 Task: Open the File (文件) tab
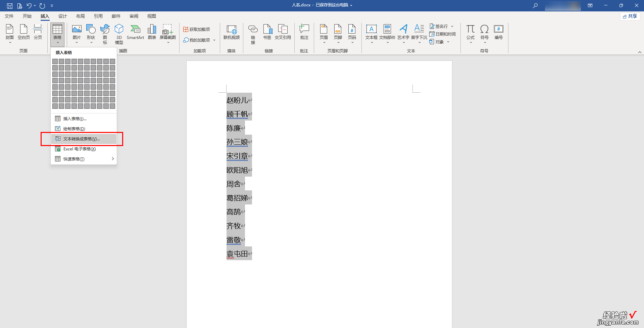[9, 16]
